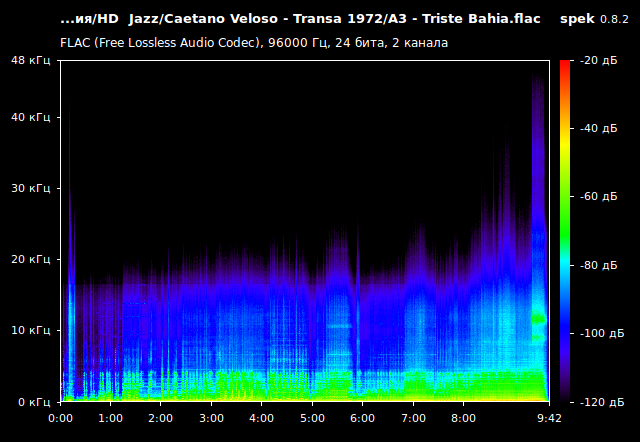Click the 7:00 time axis label
This screenshot has width=640, height=442.
tap(413, 418)
